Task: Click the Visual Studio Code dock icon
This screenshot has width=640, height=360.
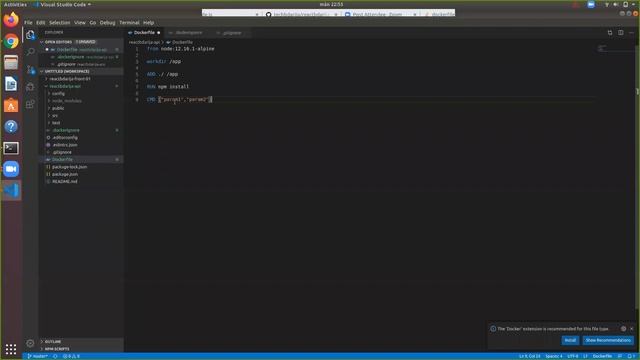Action: coord(11,190)
